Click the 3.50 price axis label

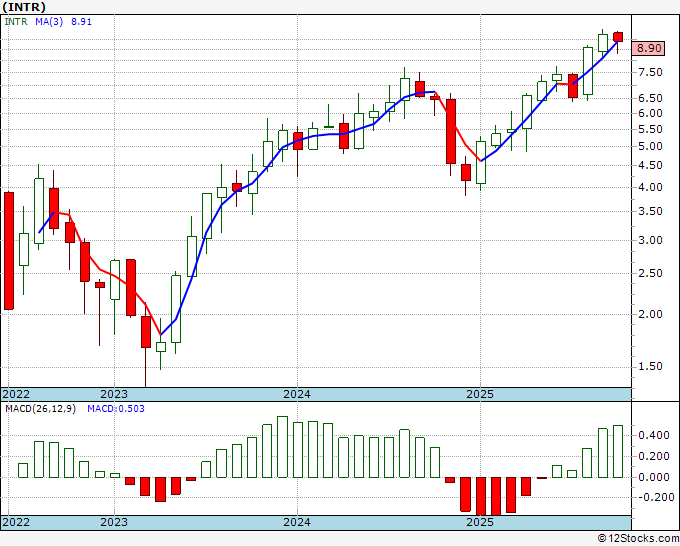click(x=650, y=212)
